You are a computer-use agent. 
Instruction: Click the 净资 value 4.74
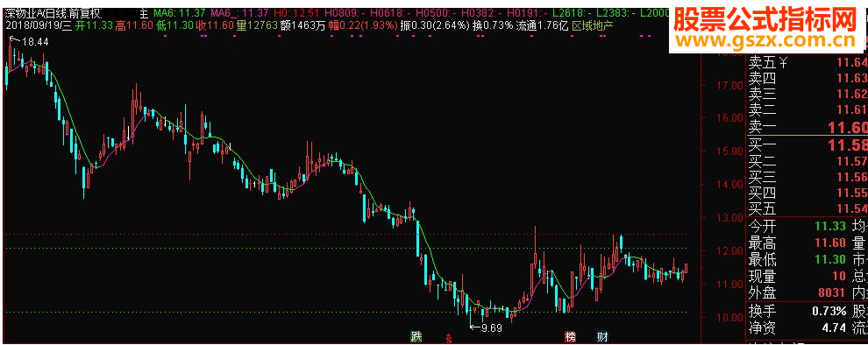[834, 327]
